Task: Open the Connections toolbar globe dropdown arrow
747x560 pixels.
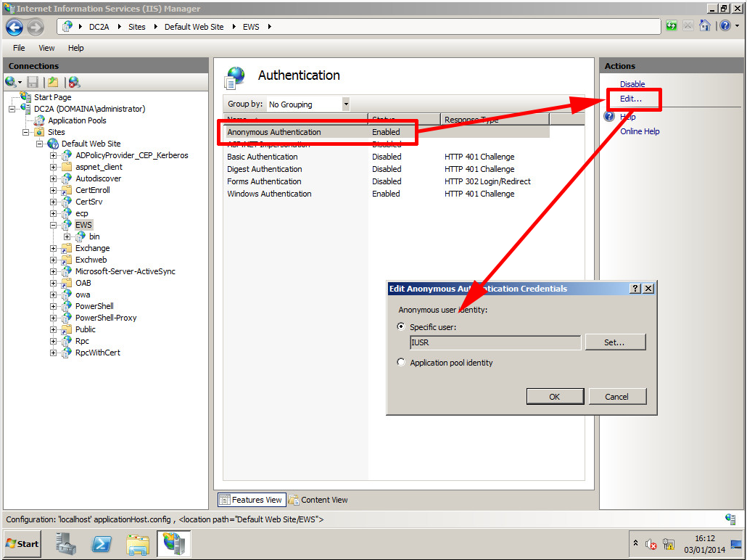Action: point(20,83)
